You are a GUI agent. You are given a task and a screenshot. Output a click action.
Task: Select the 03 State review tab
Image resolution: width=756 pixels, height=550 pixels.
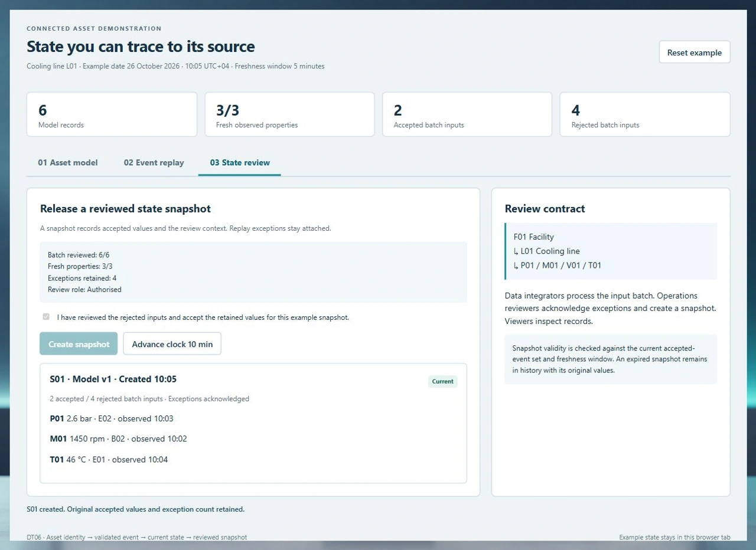240,162
